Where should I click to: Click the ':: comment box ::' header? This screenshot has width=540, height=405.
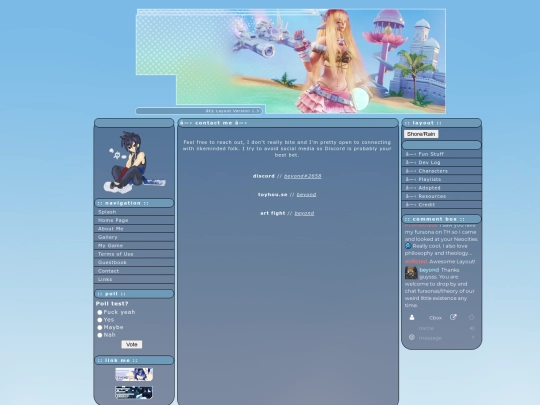tap(442, 219)
